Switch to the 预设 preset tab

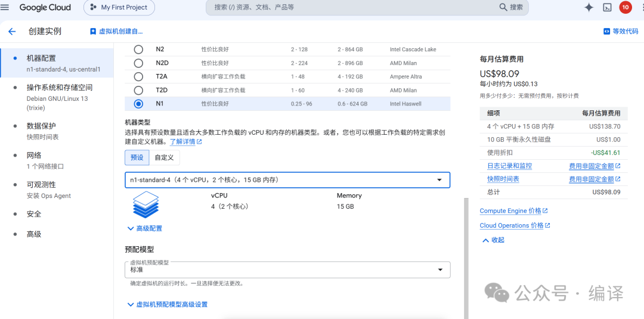137,157
